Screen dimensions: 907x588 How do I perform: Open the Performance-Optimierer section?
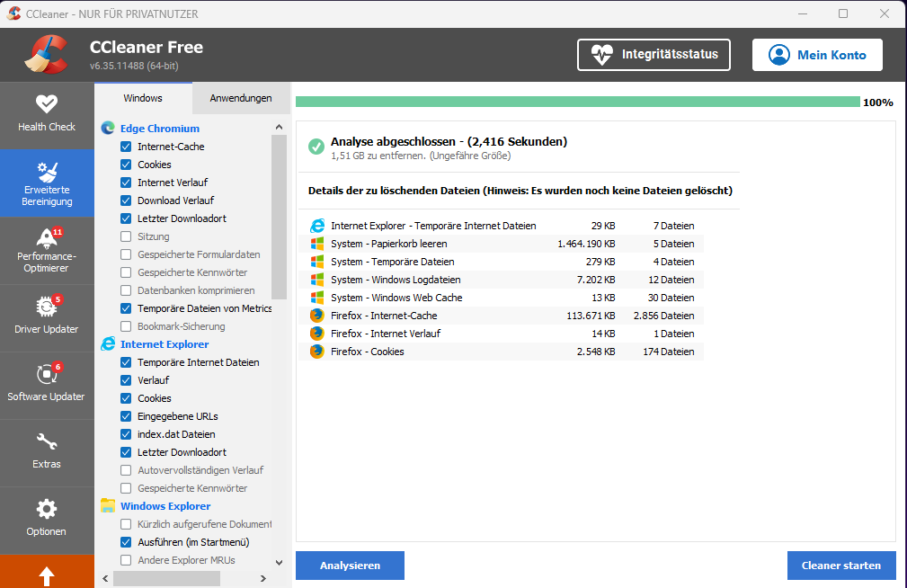pyautogui.click(x=46, y=251)
